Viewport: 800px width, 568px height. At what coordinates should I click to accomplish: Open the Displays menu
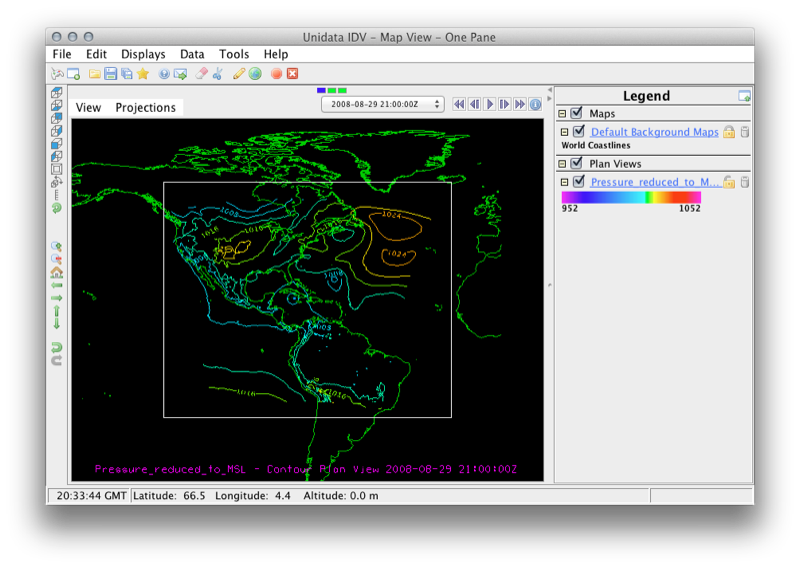(x=143, y=54)
